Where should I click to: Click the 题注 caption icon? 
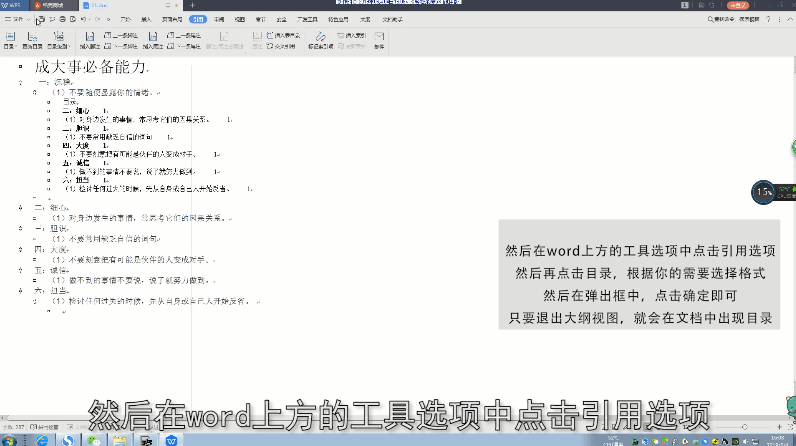coord(258,38)
